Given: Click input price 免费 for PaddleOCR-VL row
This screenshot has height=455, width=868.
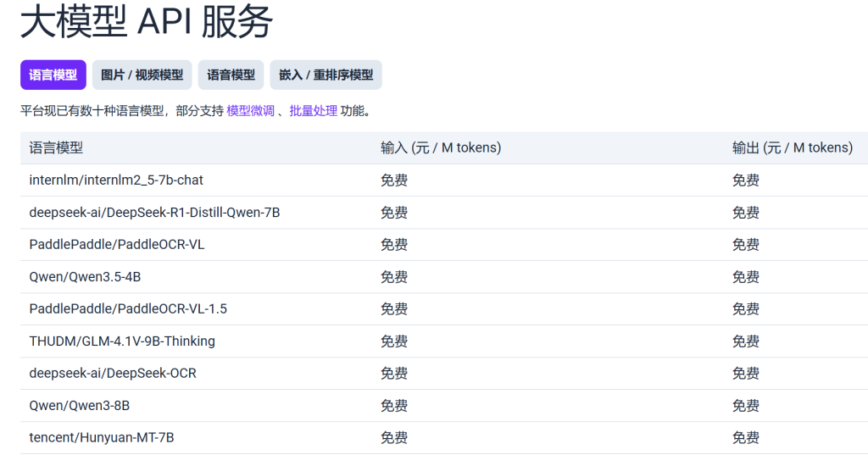Looking at the screenshot, I should (x=394, y=245).
